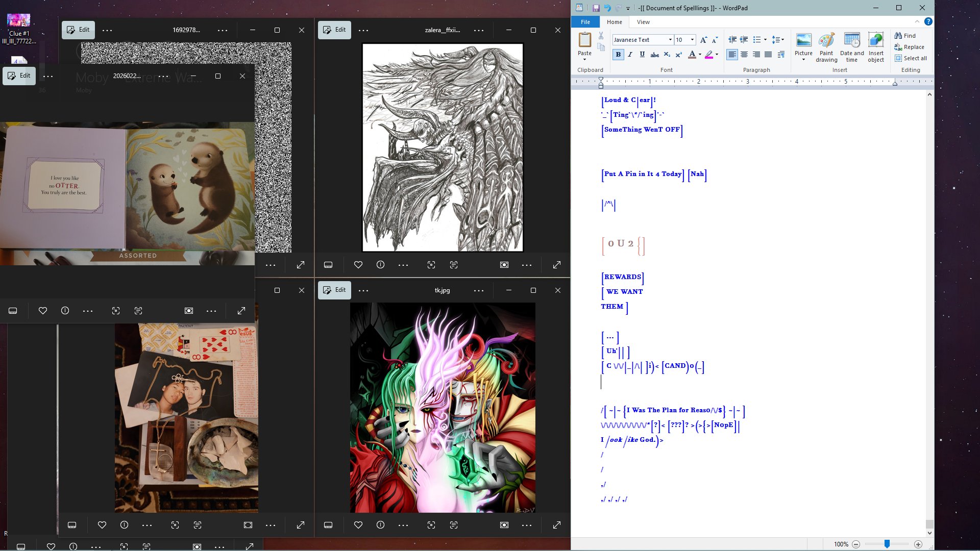The width and height of the screenshot is (980, 551).
Task: Click Edit button in tk.jpg window
Action: coord(334,290)
